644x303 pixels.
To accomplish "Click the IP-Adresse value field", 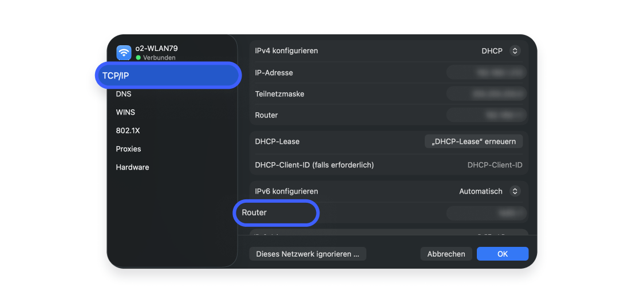I will click(x=486, y=73).
